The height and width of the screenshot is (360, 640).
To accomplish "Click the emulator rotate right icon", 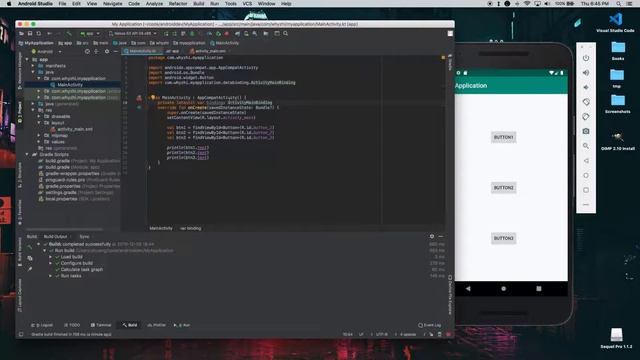I will tap(586, 117).
